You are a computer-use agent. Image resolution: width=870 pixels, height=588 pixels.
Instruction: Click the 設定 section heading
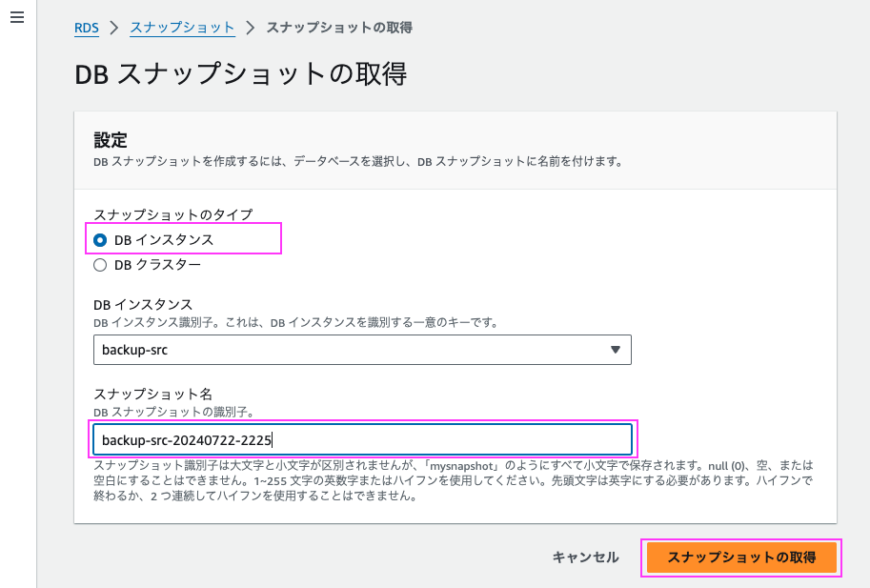pos(111,140)
